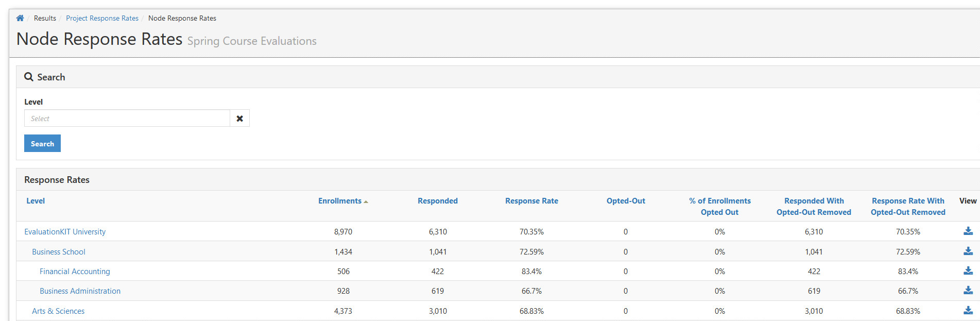Sort by % of Enrollments Opted Out
980x321 pixels.
point(720,207)
